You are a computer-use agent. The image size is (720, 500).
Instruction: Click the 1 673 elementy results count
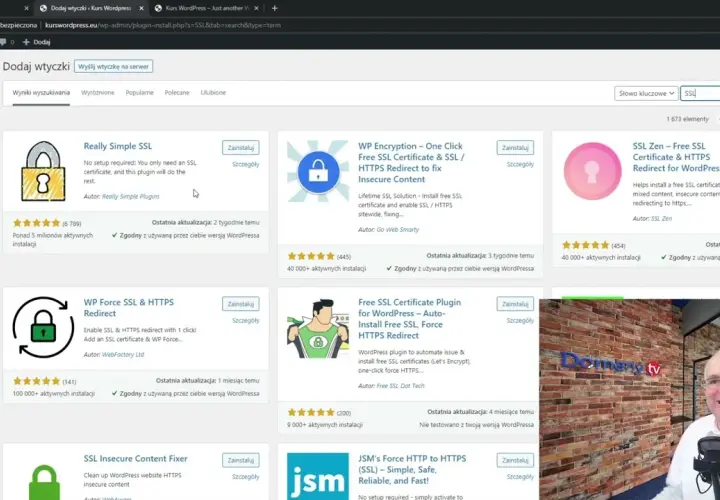click(x=688, y=119)
